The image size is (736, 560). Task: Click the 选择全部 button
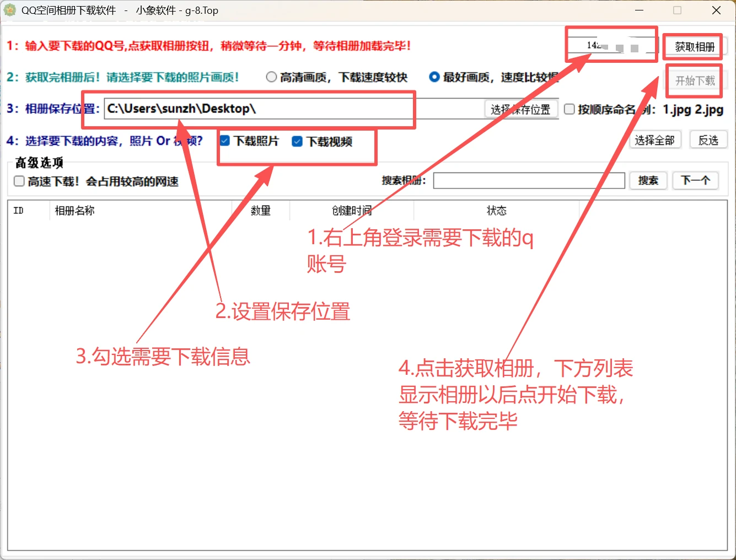point(655,140)
